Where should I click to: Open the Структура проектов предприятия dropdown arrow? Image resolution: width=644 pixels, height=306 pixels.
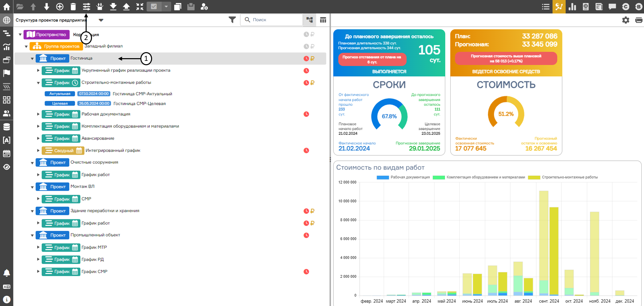tap(101, 20)
